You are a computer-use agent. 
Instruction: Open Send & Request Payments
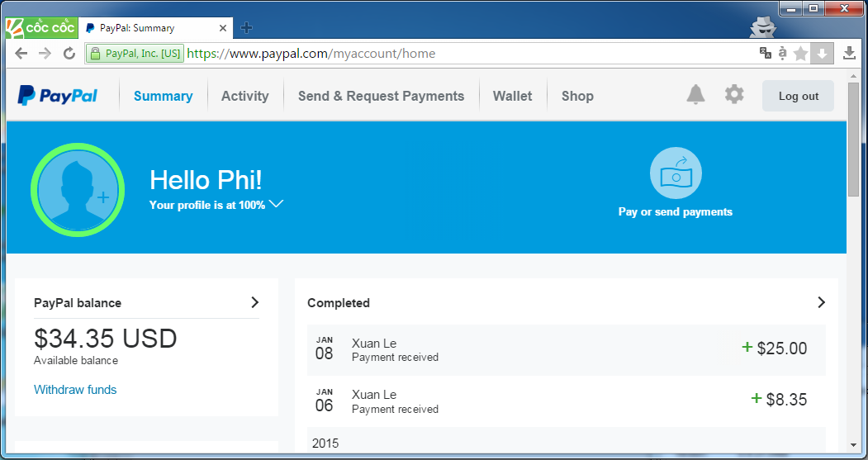[382, 96]
